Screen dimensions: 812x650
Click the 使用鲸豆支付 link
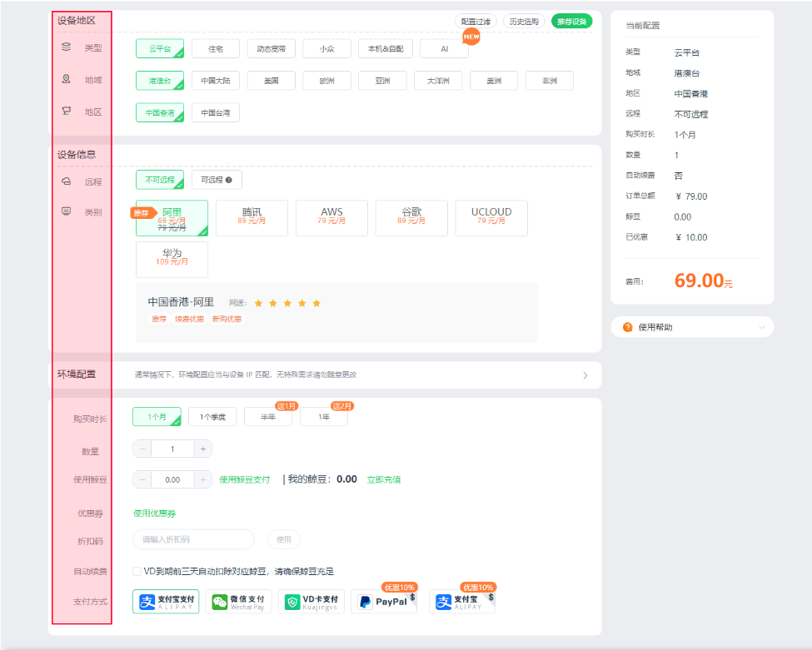point(244,479)
